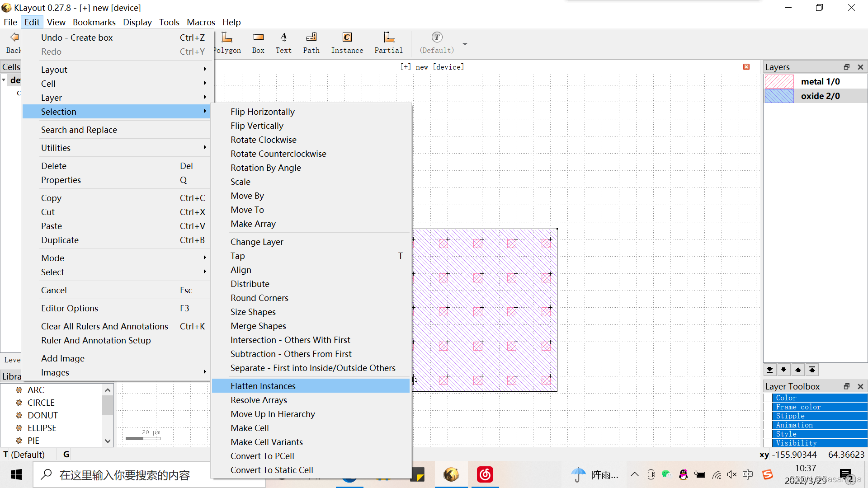Toggle the Stipple toolbox checkbox
Viewport: 868px width, 488px height.
point(768,416)
